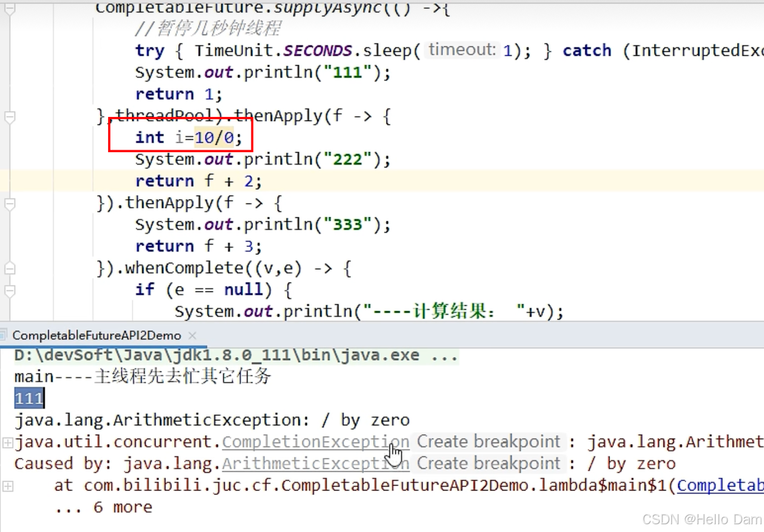Click the 'java.lang.ArithmeticException: / by zero' console line

tap(212, 420)
